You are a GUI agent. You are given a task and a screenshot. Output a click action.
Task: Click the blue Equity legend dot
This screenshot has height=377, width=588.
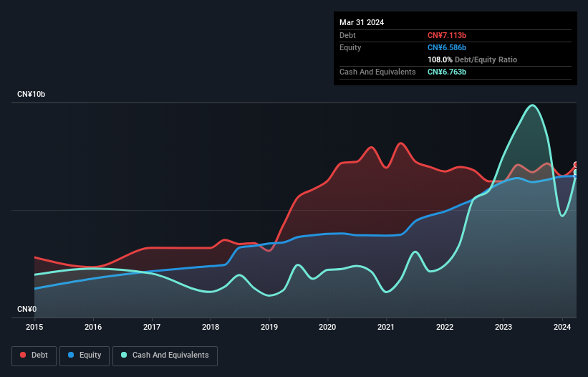[x=71, y=355]
